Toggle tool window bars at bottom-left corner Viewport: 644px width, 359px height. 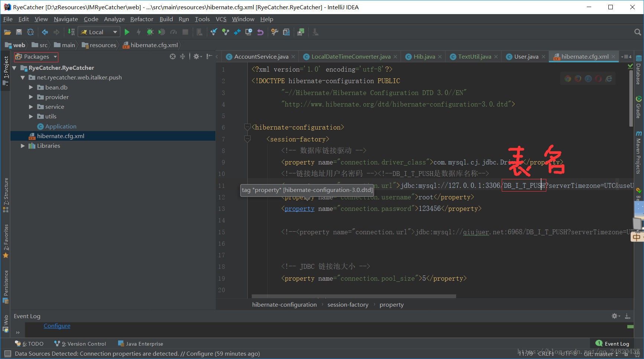[8, 354]
